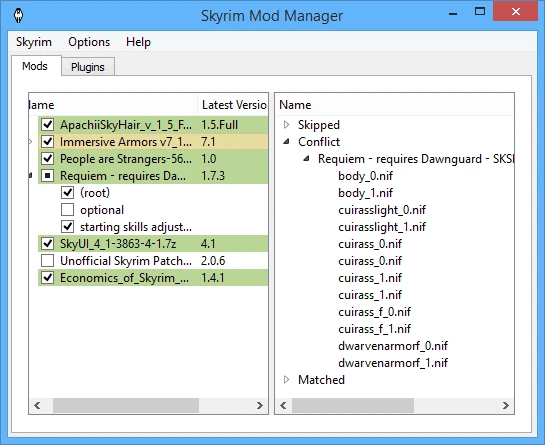The height and width of the screenshot is (445, 545).
Task: Maximize the Skyrim Mod Manager window
Action: click(480, 11)
